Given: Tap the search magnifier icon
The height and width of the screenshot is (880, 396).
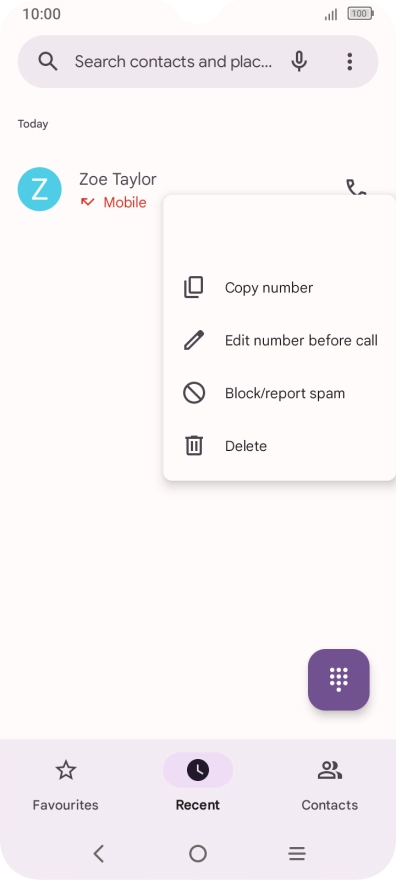Looking at the screenshot, I should pos(48,62).
